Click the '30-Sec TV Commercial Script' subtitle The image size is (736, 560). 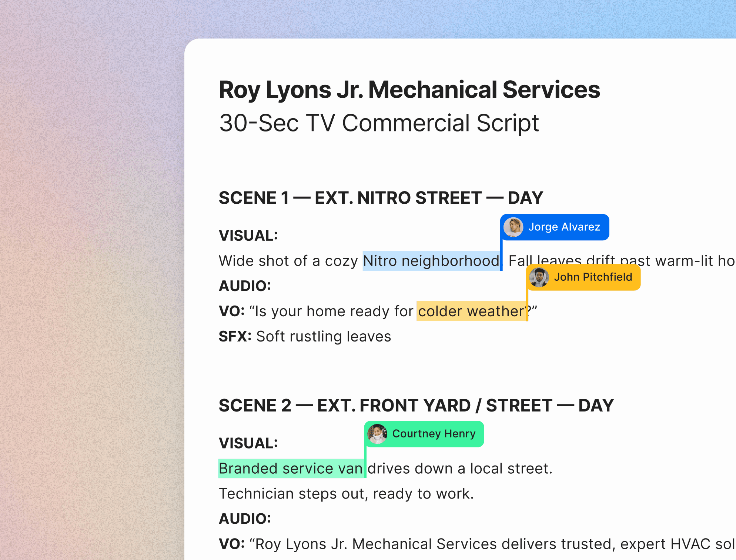pos(379,123)
